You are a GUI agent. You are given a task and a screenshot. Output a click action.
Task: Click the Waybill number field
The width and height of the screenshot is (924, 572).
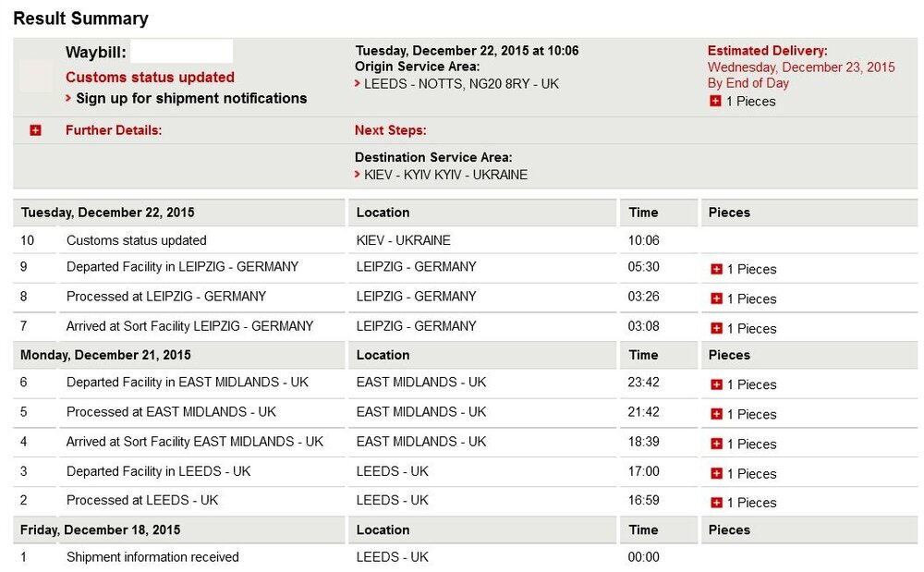181,52
